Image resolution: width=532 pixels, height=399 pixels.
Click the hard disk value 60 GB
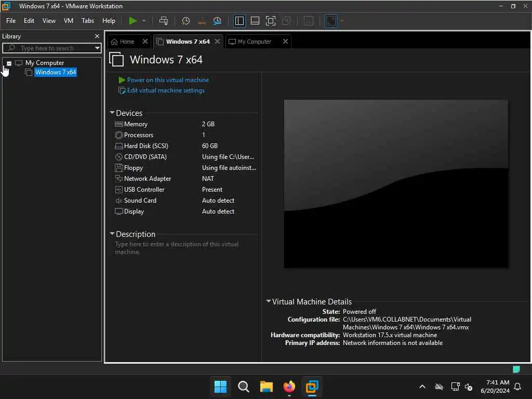coord(210,146)
